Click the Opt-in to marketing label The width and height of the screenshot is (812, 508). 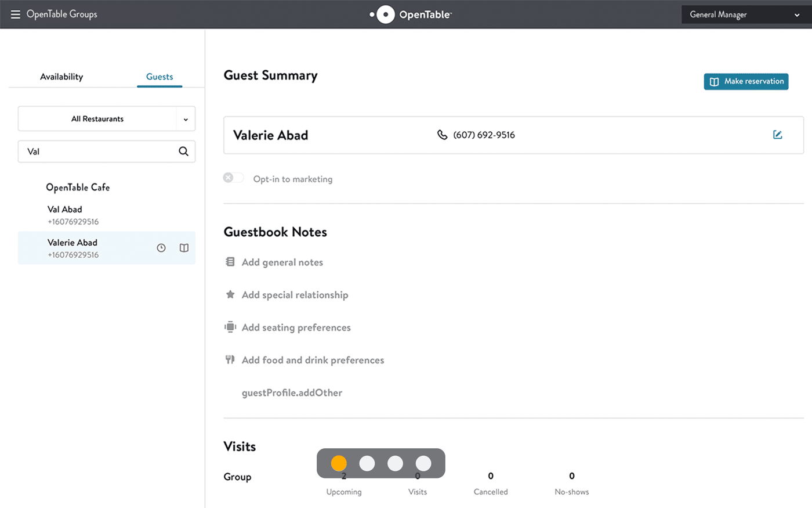point(293,179)
